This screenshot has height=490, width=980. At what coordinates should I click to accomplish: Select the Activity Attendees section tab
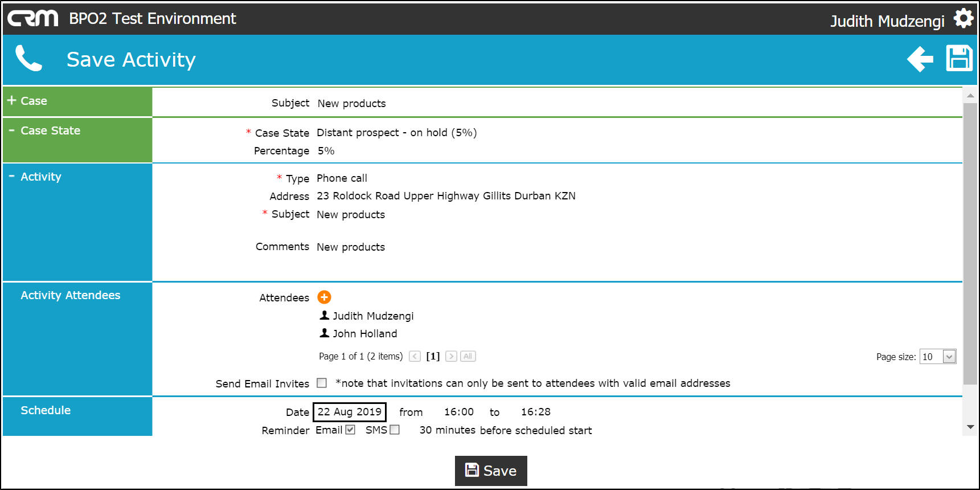point(70,295)
